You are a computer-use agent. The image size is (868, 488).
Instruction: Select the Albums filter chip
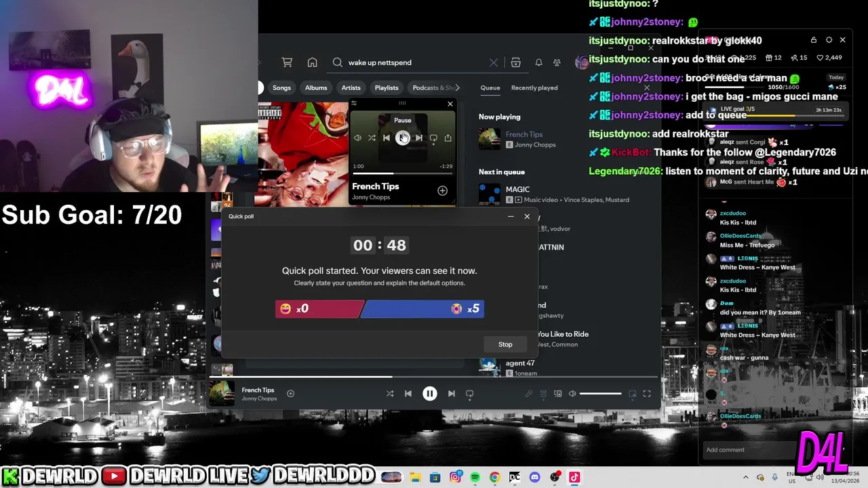point(316,87)
